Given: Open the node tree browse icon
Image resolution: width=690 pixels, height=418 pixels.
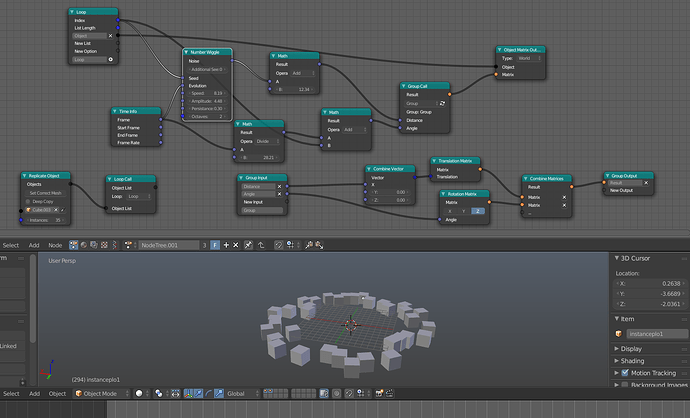Looking at the screenshot, I should point(129,245).
